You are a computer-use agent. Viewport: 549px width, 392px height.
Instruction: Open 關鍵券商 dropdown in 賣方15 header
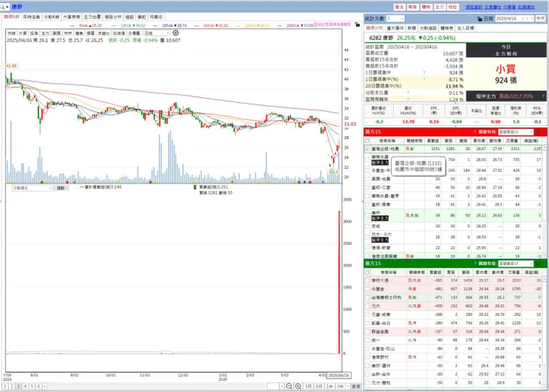[516, 263]
